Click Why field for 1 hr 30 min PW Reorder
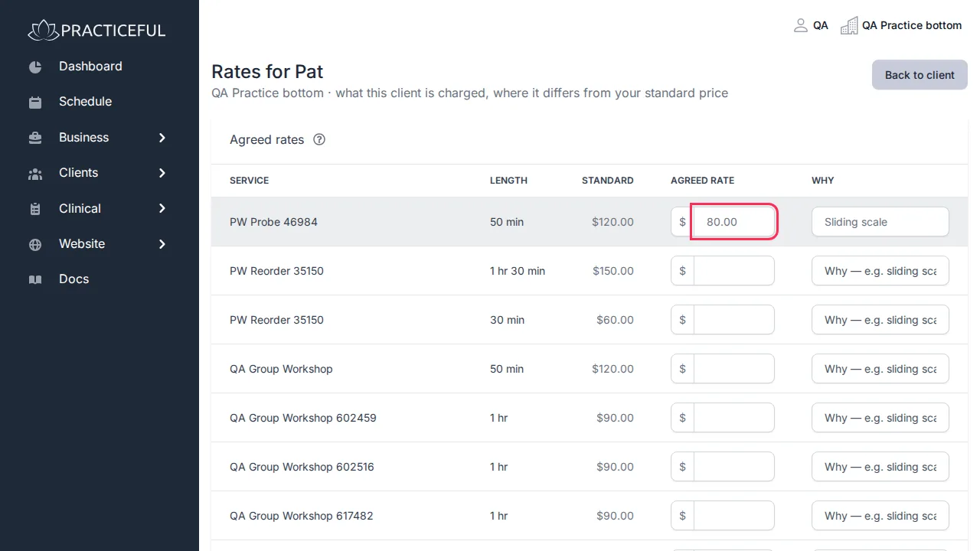Viewport: 980px width, 551px height. pos(880,271)
